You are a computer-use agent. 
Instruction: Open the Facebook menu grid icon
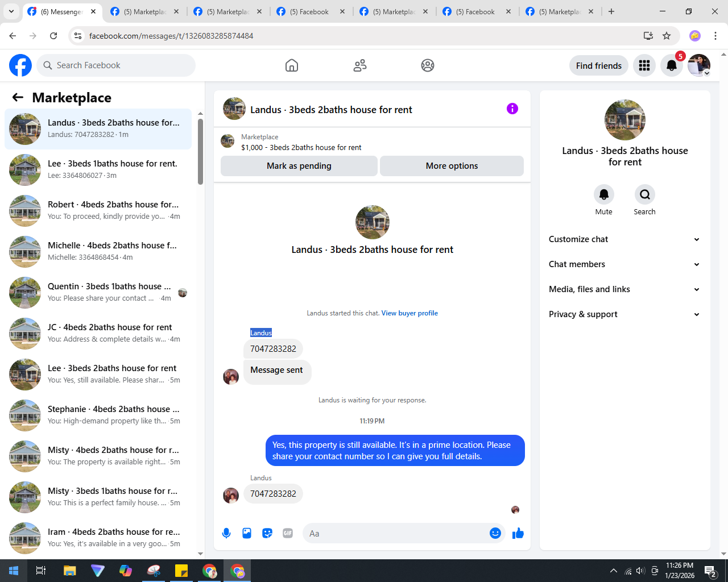click(644, 65)
